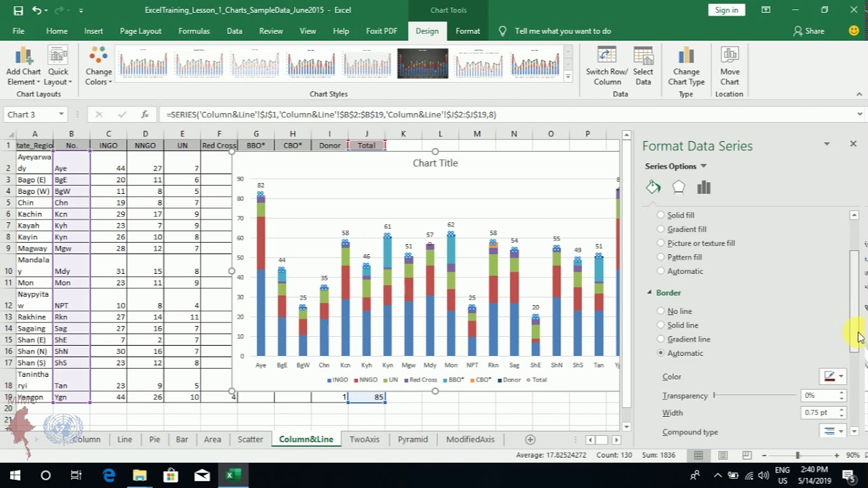868x488 pixels.
Task: Open the Customize Quick Access Toolbar dropdown
Action: tap(81, 10)
